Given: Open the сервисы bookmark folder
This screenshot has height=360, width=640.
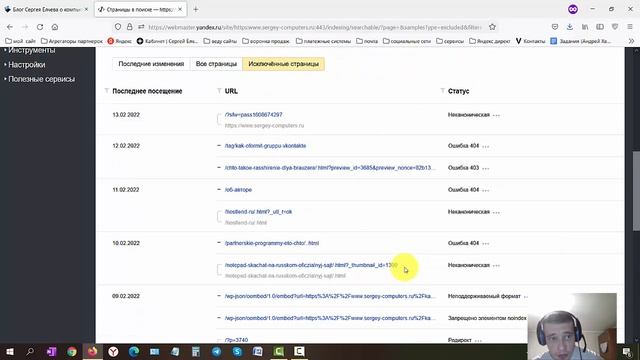Looking at the screenshot, I should coord(450,41).
